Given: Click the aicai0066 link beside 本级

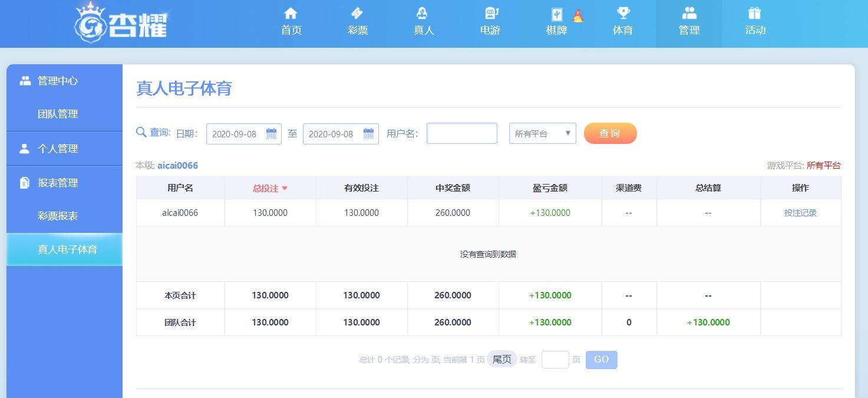Looking at the screenshot, I should tap(177, 166).
